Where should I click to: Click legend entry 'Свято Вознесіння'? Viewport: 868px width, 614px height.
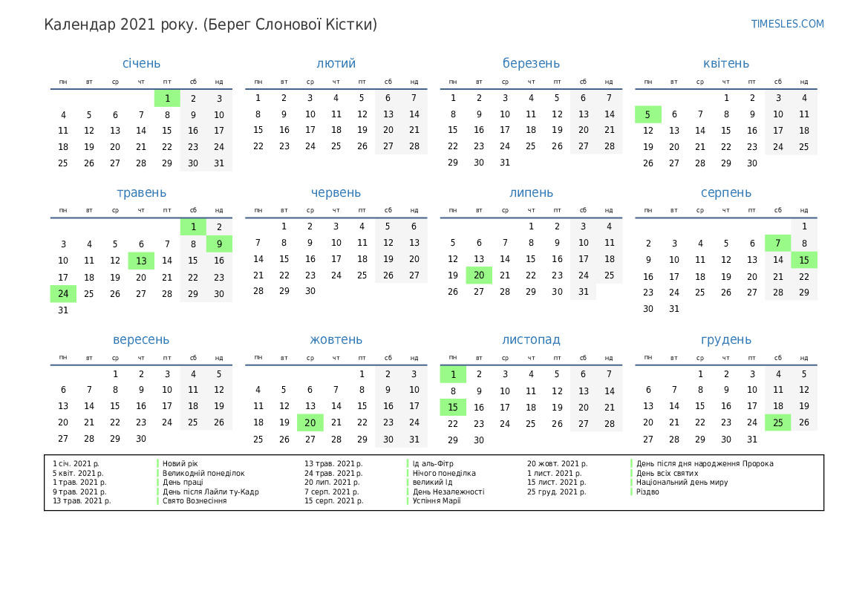(x=195, y=500)
